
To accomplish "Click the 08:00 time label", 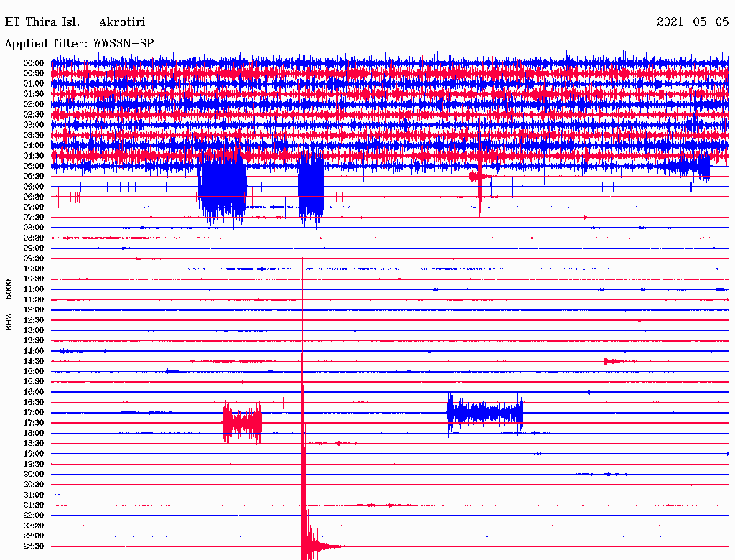I will click(34, 228).
